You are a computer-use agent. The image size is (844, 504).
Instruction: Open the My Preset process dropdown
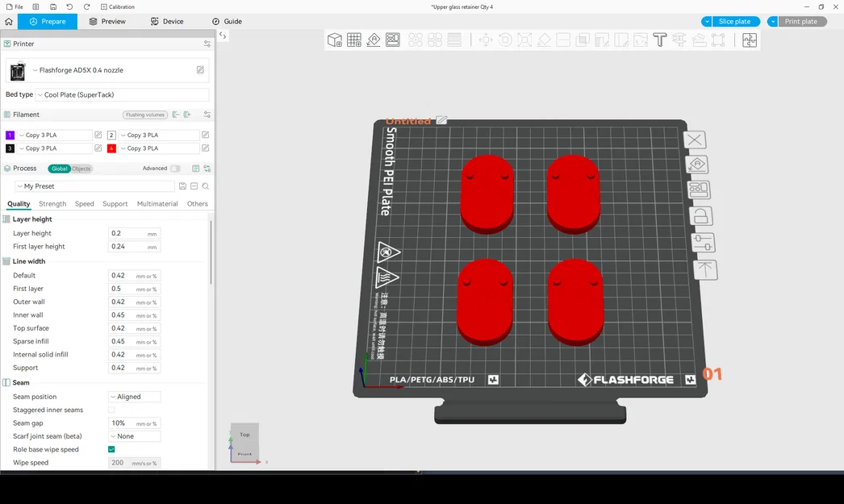tap(94, 186)
